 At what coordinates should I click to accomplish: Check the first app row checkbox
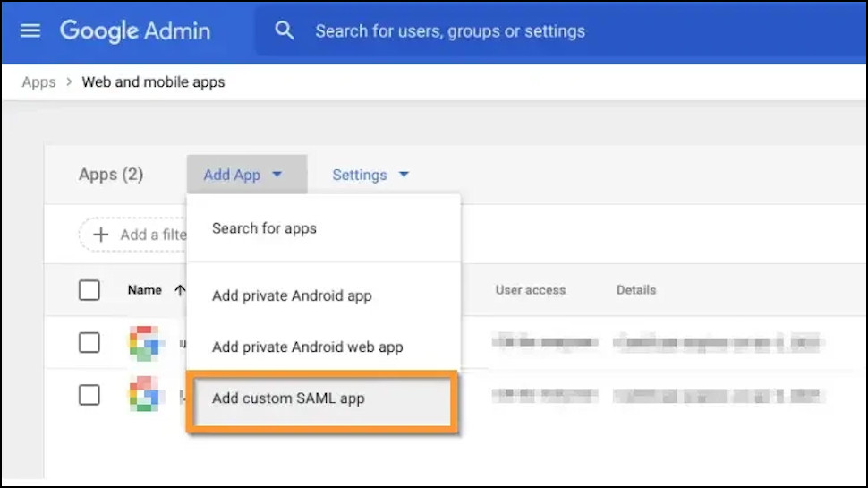point(89,342)
